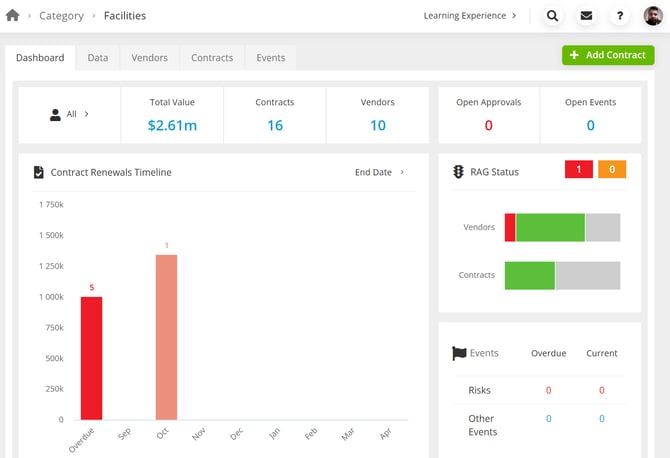The height and width of the screenshot is (458, 670).
Task: Switch to the Vendors tab
Action: click(x=150, y=58)
